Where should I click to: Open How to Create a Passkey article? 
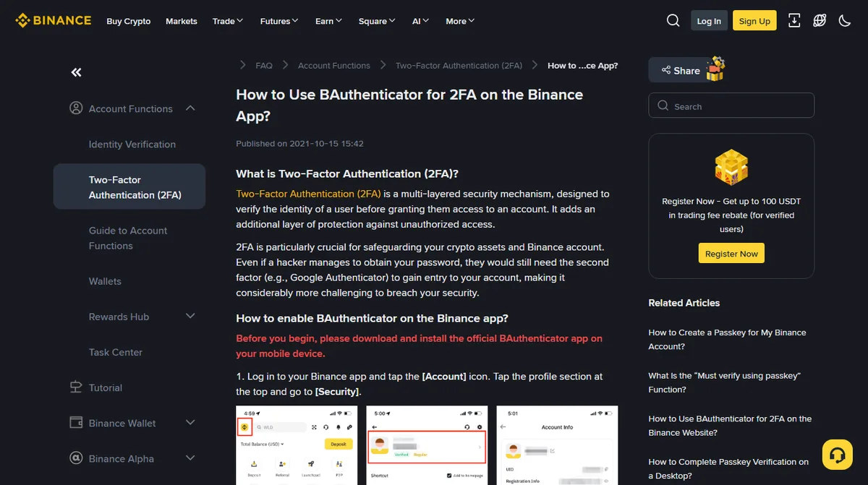coord(727,339)
